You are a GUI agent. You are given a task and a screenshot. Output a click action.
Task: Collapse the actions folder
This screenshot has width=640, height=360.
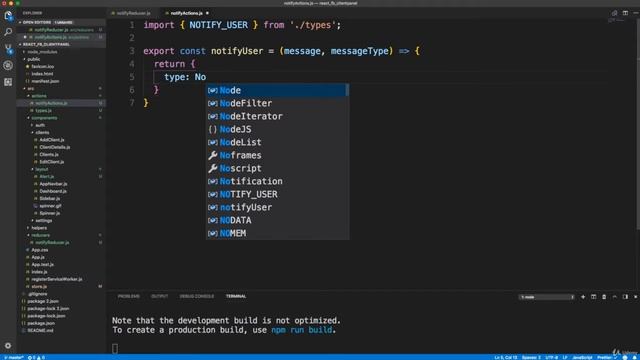(x=39, y=96)
